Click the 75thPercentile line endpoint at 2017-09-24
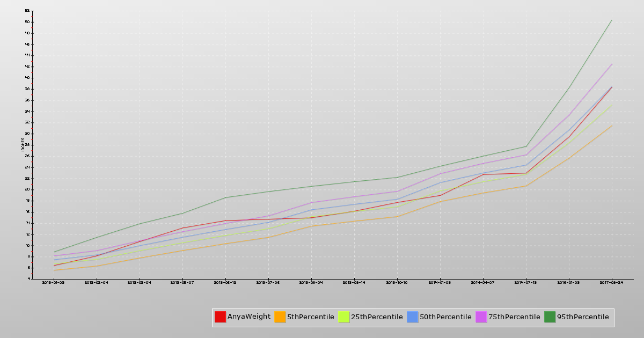 coord(611,64)
